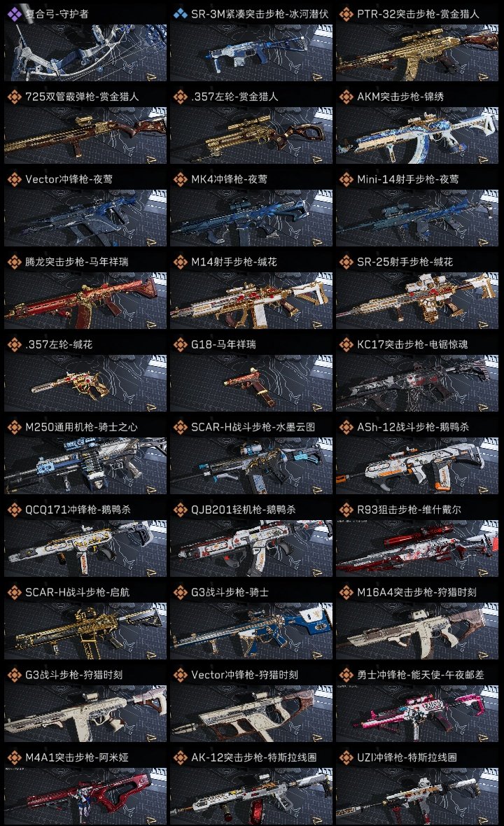
Task: Click the R93狙击步枪-维什戴尔 title text
Action: 409,510
